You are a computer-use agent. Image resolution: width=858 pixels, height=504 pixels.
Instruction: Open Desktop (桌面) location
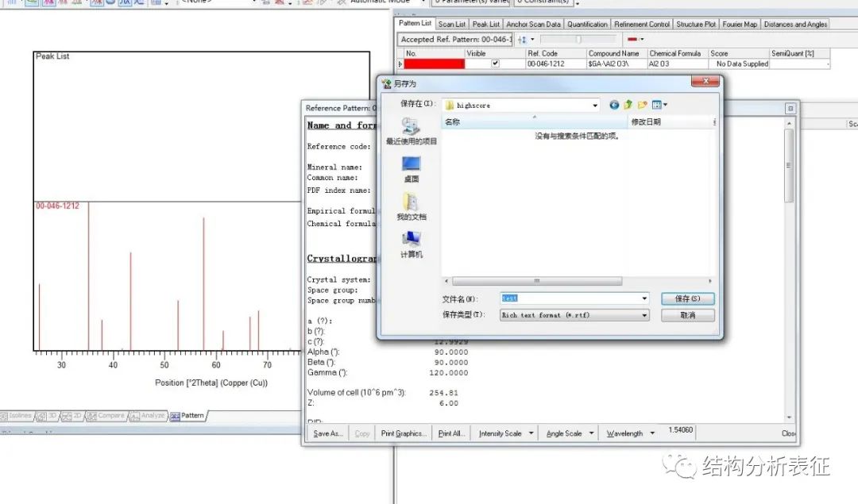(x=411, y=170)
